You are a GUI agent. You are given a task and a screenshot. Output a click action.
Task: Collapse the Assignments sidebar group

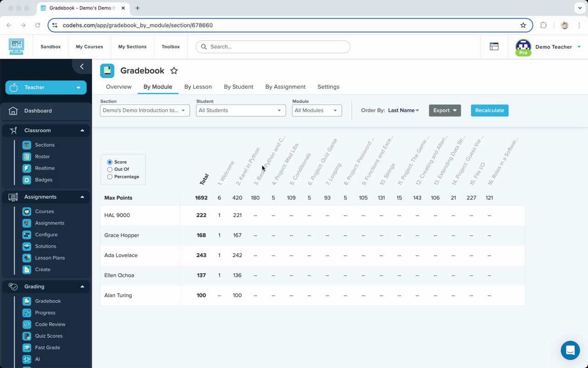(x=46, y=197)
